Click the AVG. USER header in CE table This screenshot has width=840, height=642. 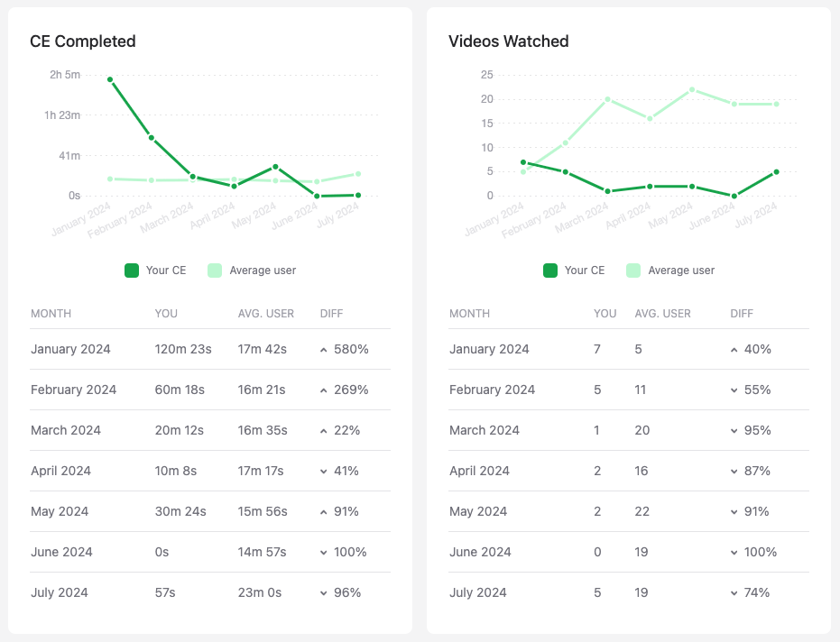[266, 314]
